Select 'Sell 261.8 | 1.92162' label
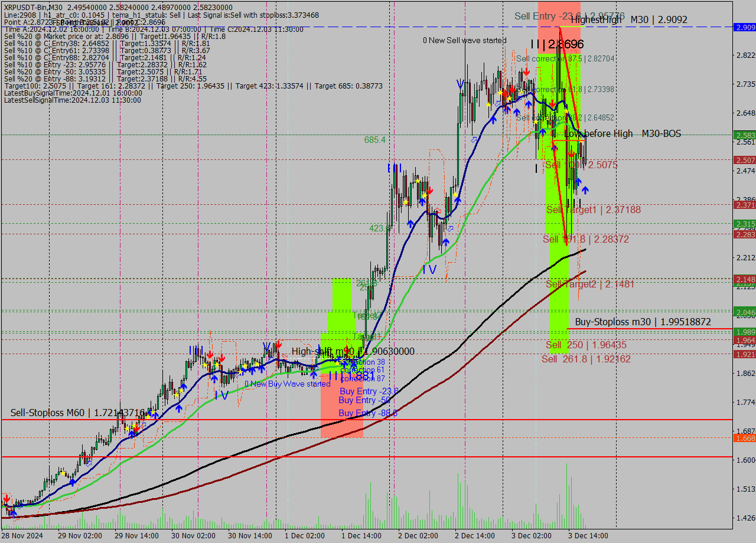 (586, 359)
